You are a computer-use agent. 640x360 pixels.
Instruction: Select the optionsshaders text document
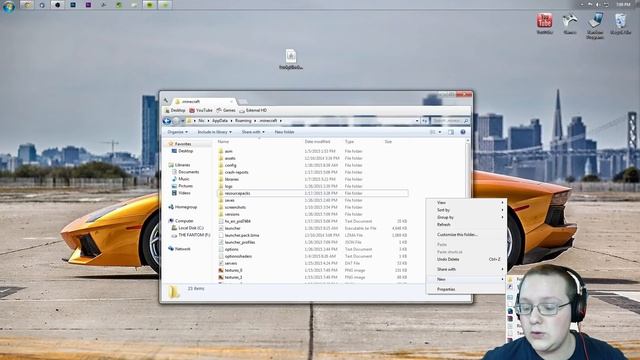point(238,256)
